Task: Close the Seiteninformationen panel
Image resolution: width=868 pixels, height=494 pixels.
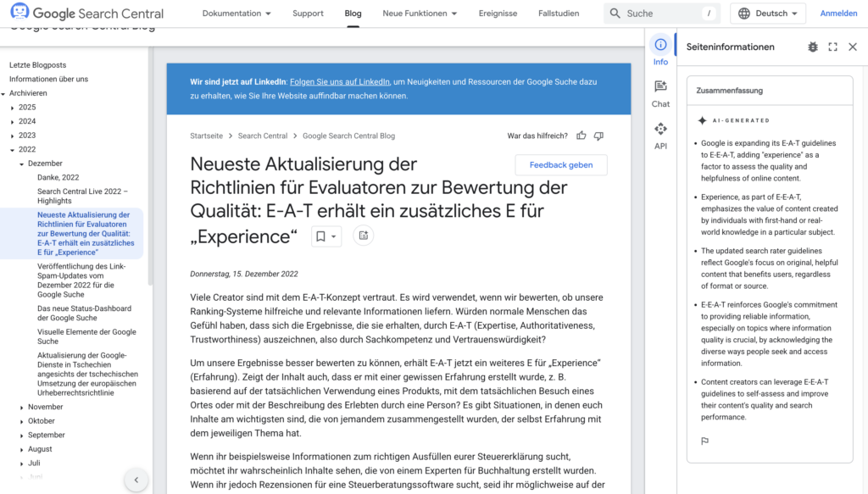Action: pos(853,47)
